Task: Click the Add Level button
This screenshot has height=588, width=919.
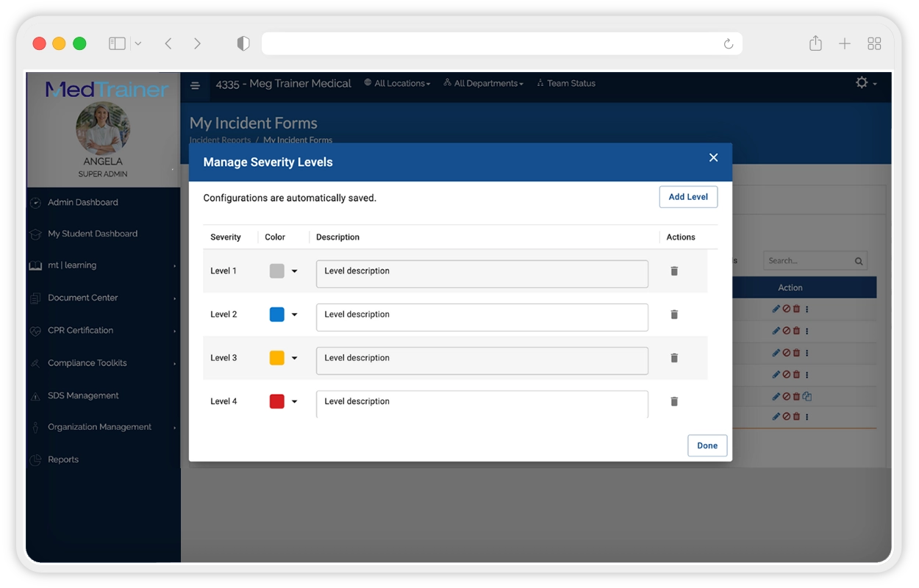Action: point(688,197)
